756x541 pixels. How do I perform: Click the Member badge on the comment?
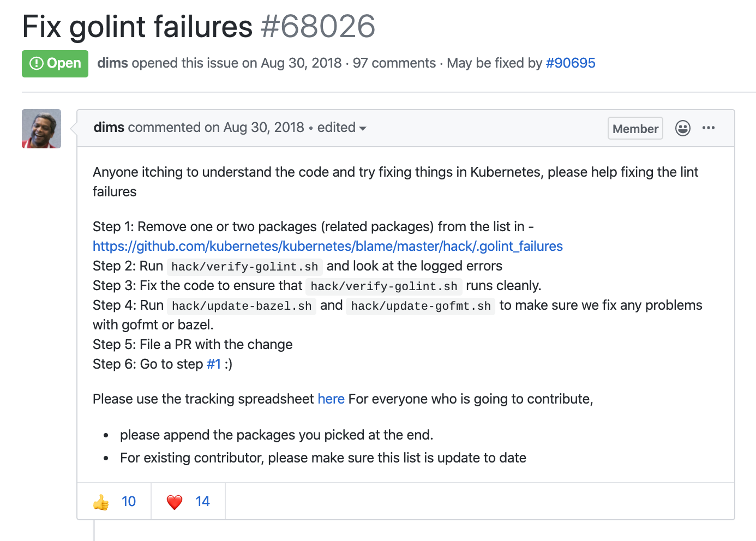635,128
